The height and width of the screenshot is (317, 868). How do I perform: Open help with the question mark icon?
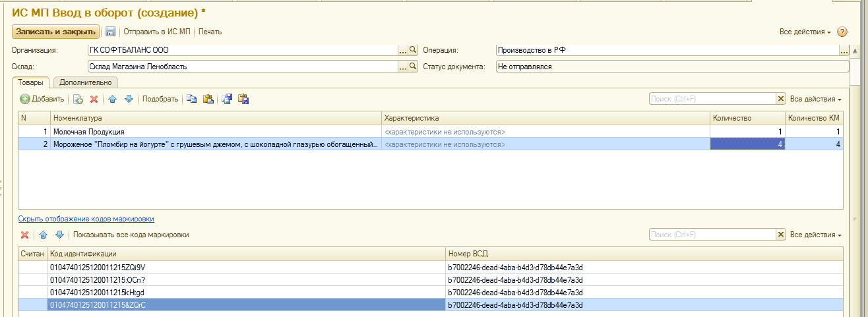842,32
